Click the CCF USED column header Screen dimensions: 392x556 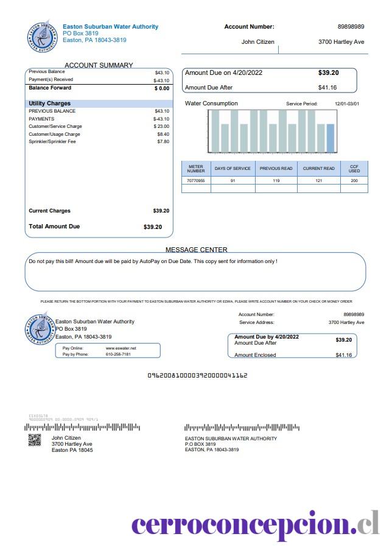pyautogui.click(x=354, y=169)
